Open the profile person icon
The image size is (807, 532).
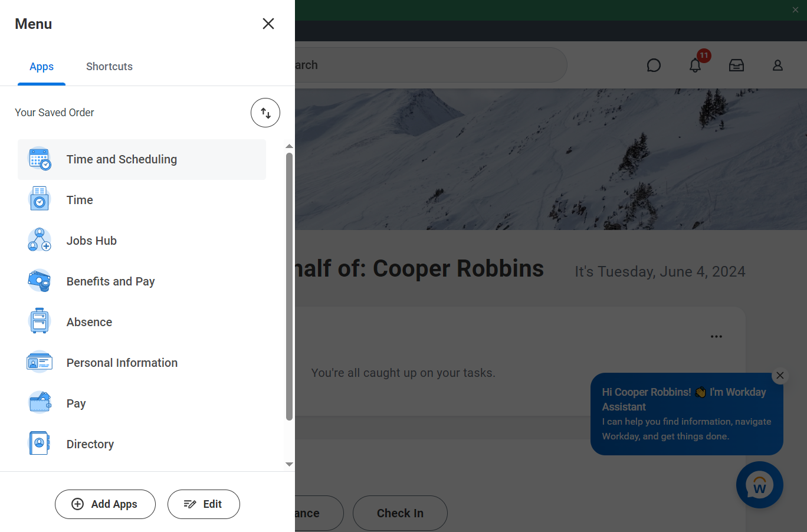point(778,65)
